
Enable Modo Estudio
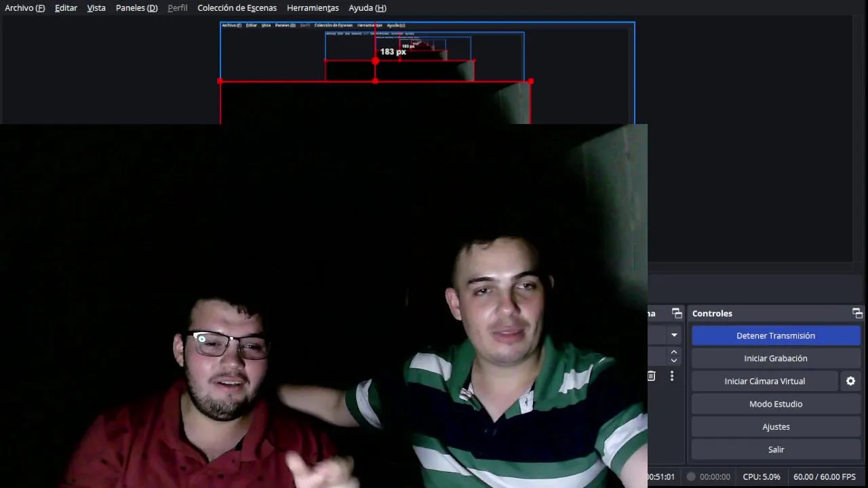tap(776, 404)
